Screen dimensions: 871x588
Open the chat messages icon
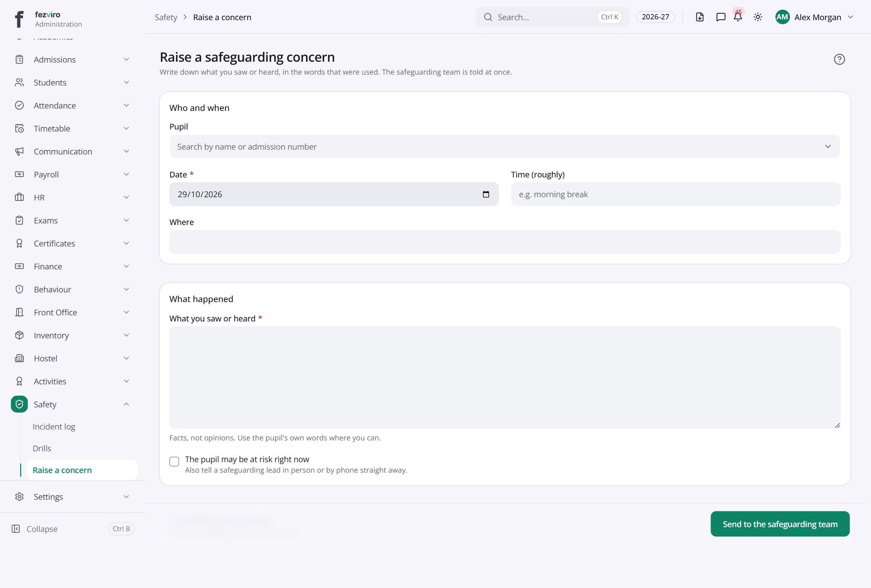tap(721, 17)
